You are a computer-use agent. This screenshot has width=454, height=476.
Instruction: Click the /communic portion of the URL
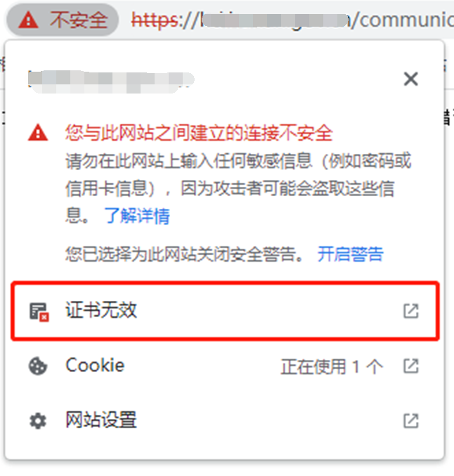click(x=402, y=20)
